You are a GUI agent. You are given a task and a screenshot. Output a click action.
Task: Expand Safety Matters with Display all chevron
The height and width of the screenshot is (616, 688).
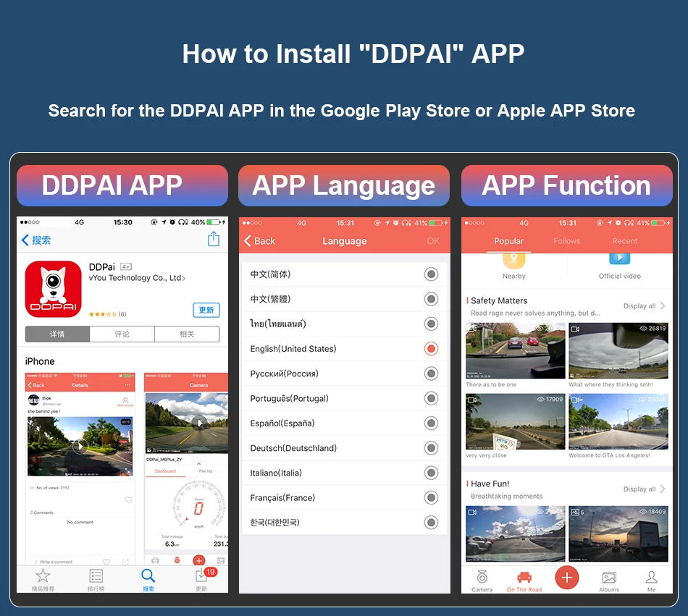663,305
